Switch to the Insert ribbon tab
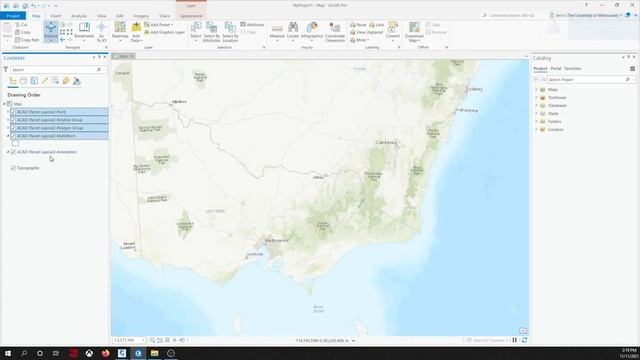The width and height of the screenshot is (640, 360). (x=56, y=16)
